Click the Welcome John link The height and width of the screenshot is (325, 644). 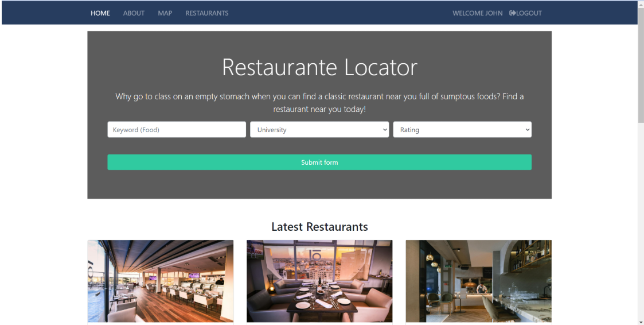point(478,13)
